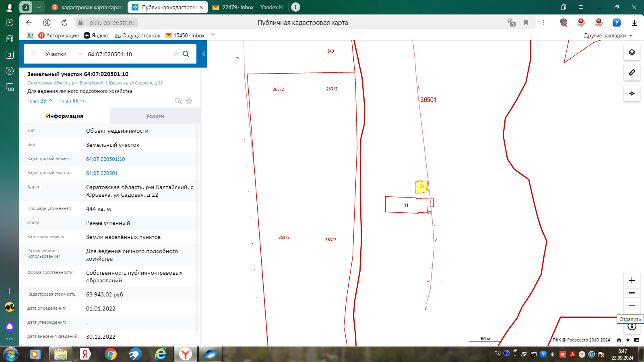Switch to the кадастровая карта tab
644x362 pixels.
[87, 7]
